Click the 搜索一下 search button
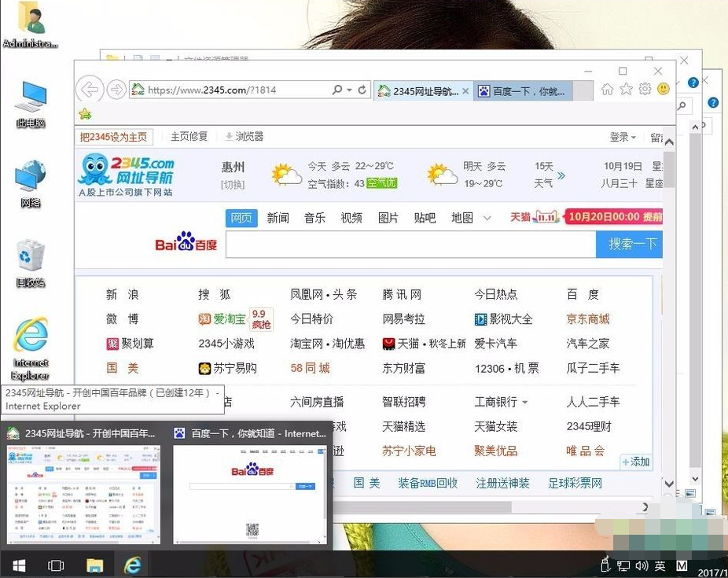Image resolution: width=728 pixels, height=578 pixels. [629, 245]
